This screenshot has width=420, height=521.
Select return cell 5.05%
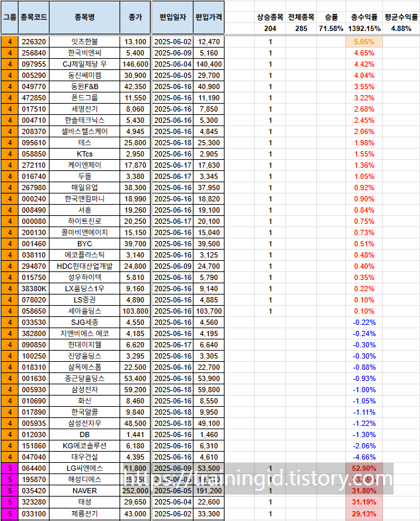click(x=364, y=42)
